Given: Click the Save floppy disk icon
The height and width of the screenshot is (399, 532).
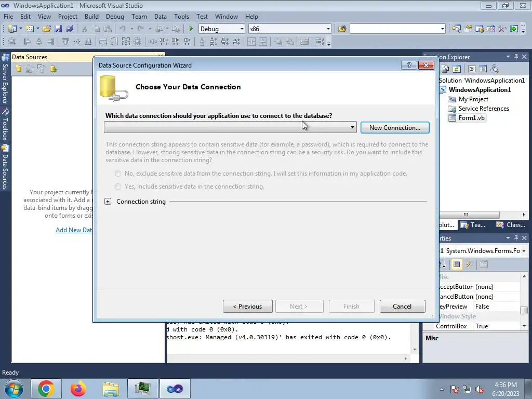Looking at the screenshot, I should click(58, 29).
